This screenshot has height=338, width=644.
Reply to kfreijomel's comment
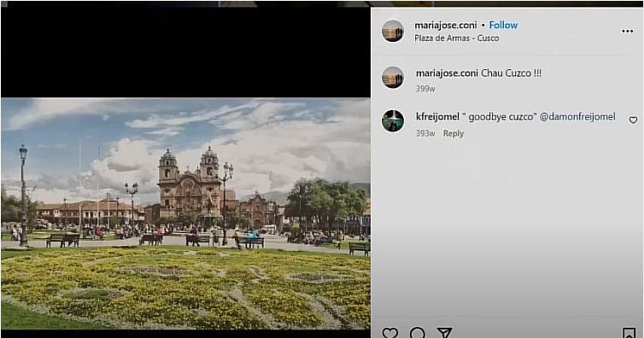(x=453, y=133)
